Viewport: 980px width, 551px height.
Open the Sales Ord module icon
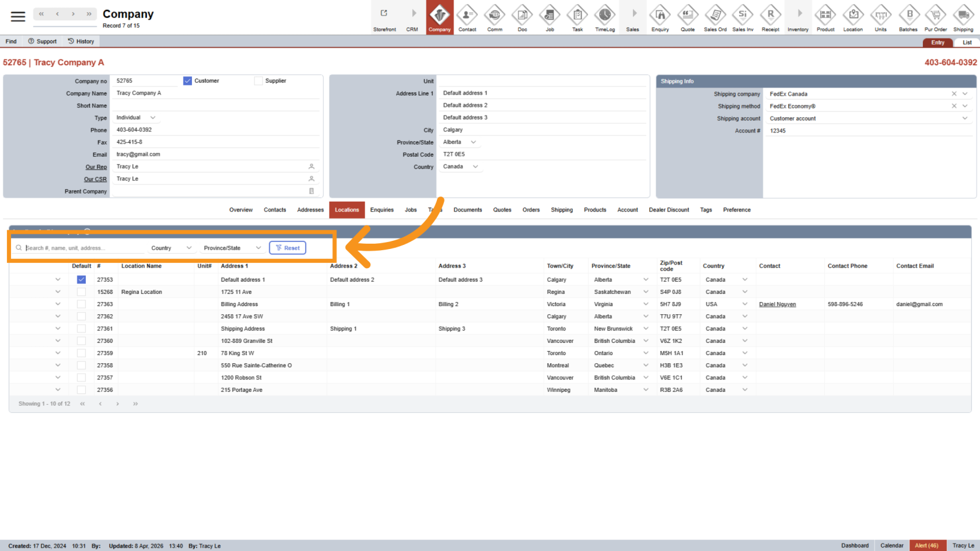(x=715, y=17)
